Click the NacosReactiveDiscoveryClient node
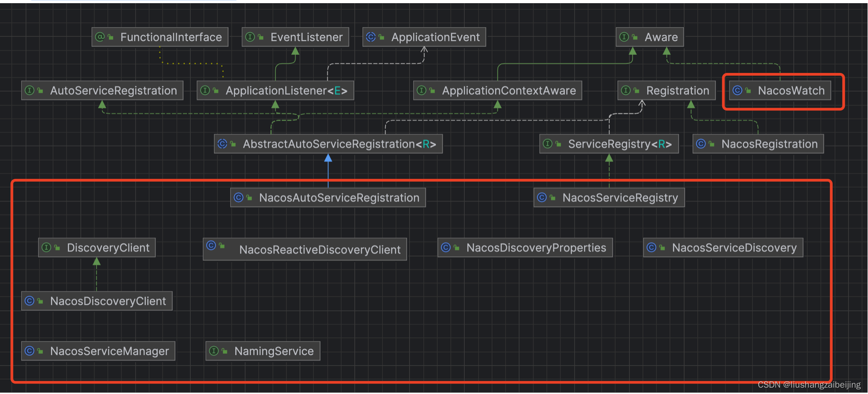Viewport: 868px width, 394px height. click(305, 249)
